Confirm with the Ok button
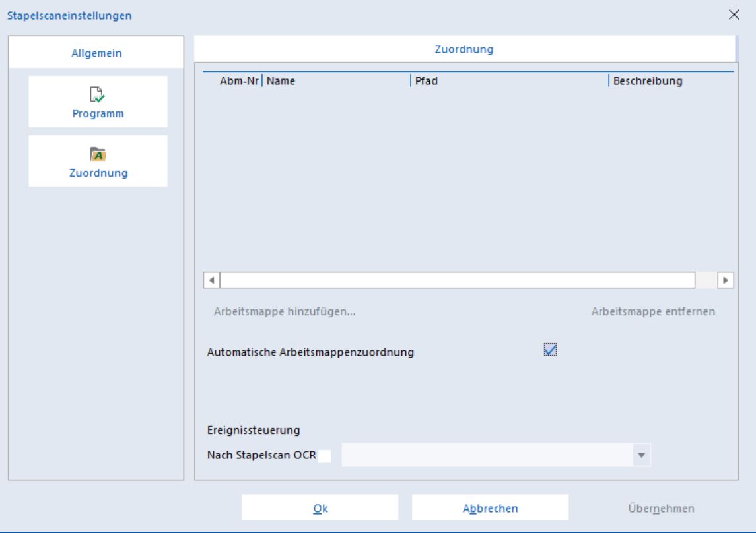This screenshot has width=756, height=533. (320, 507)
